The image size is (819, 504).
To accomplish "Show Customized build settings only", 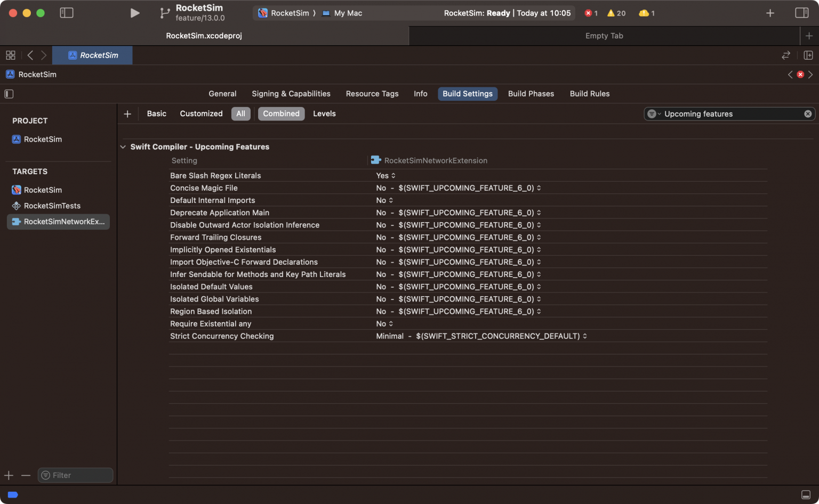I will 201,113.
